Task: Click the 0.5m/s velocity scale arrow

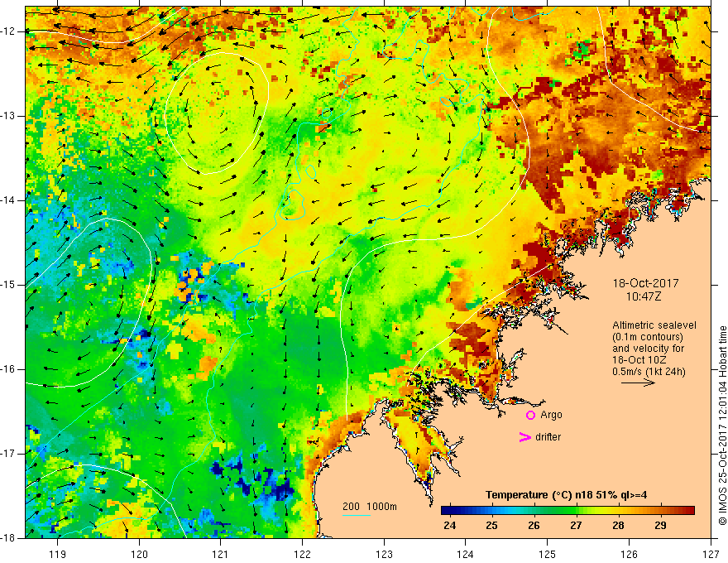Action: click(x=638, y=383)
